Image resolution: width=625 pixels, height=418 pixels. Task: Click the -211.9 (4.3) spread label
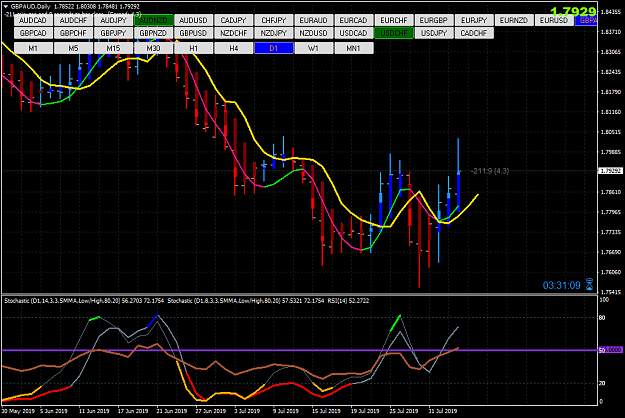490,171
